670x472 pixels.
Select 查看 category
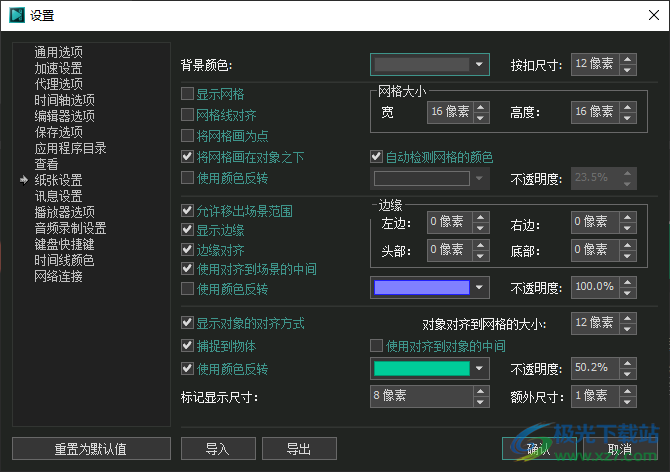(x=46, y=164)
